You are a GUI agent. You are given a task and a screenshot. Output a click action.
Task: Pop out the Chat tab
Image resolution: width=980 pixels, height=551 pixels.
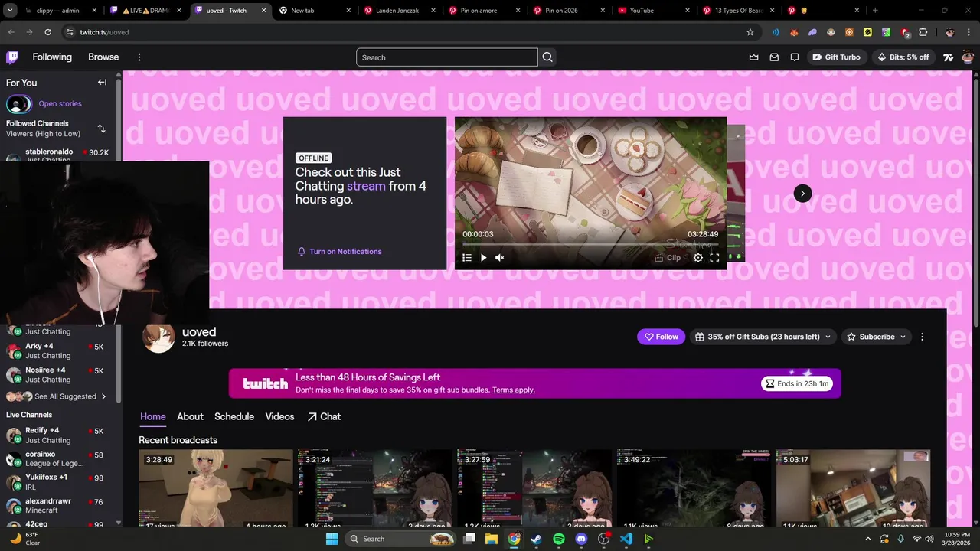coord(324,416)
